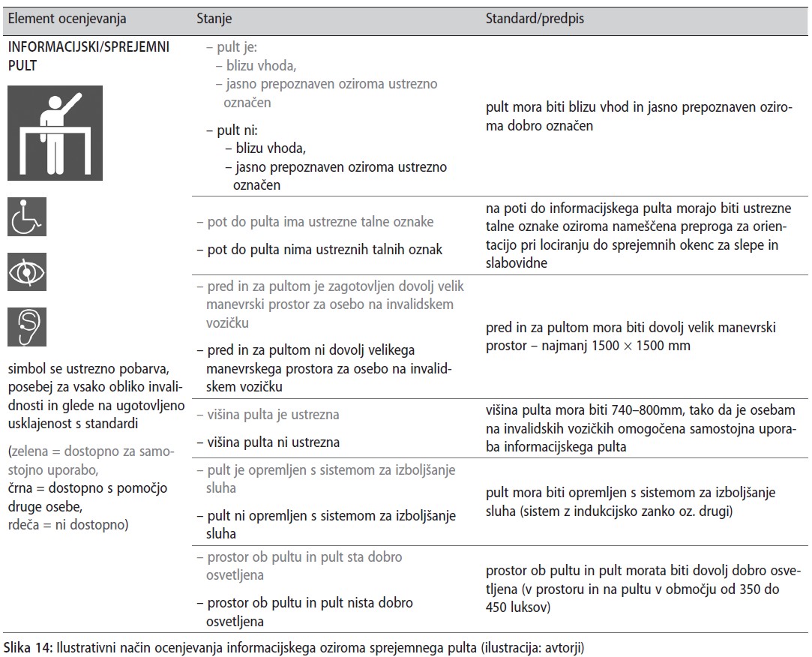Click the "Element ocenjevanja" column header
This screenshot has height=657, width=812.
click(67, 18)
